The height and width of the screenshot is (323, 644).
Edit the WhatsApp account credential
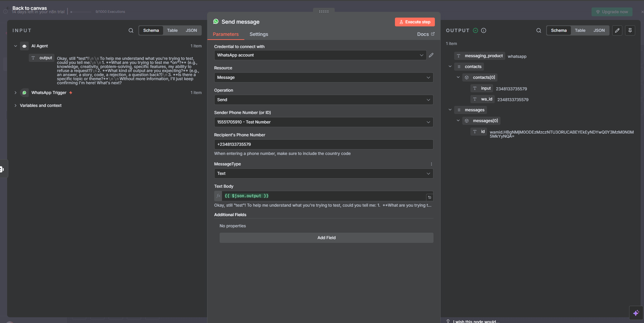pyautogui.click(x=431, y=55)
